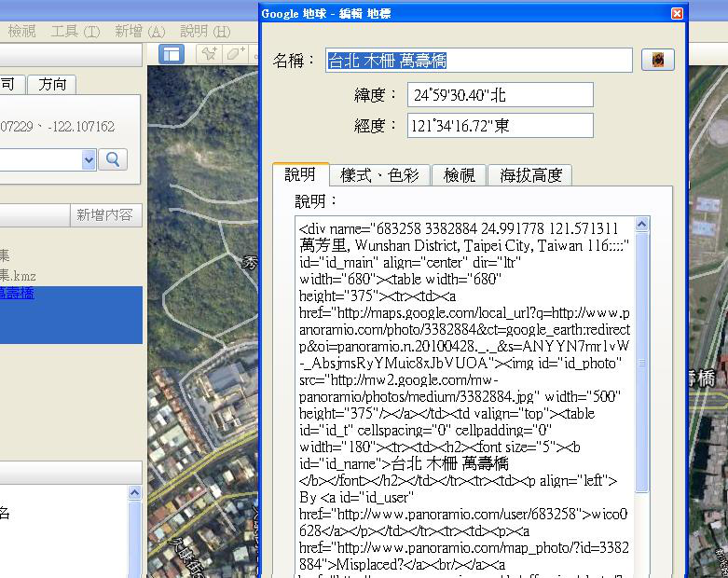Click the description scrollbar up arrow
Screen dimensions: 728x578
(x=641, y=225)
